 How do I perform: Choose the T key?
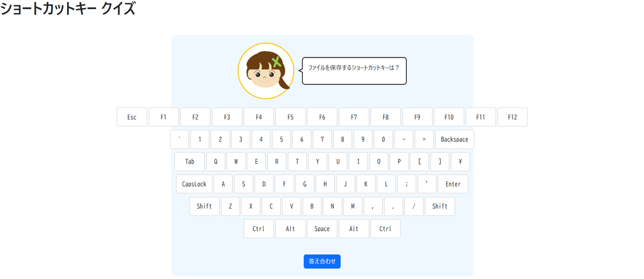coord(297,161)
